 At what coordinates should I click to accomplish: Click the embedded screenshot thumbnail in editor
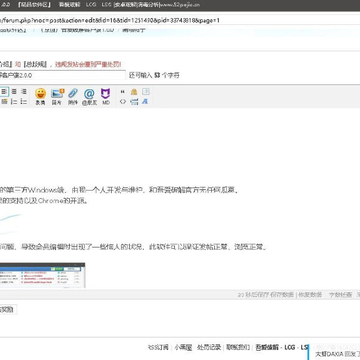point(42,275)
